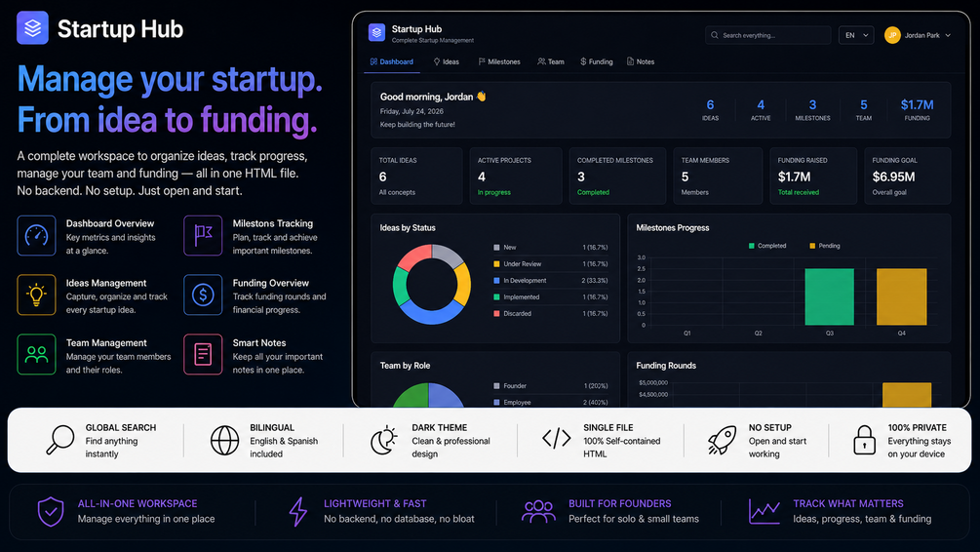
Task: Switch to the Milestones tab
Action: tap(499, 61)
